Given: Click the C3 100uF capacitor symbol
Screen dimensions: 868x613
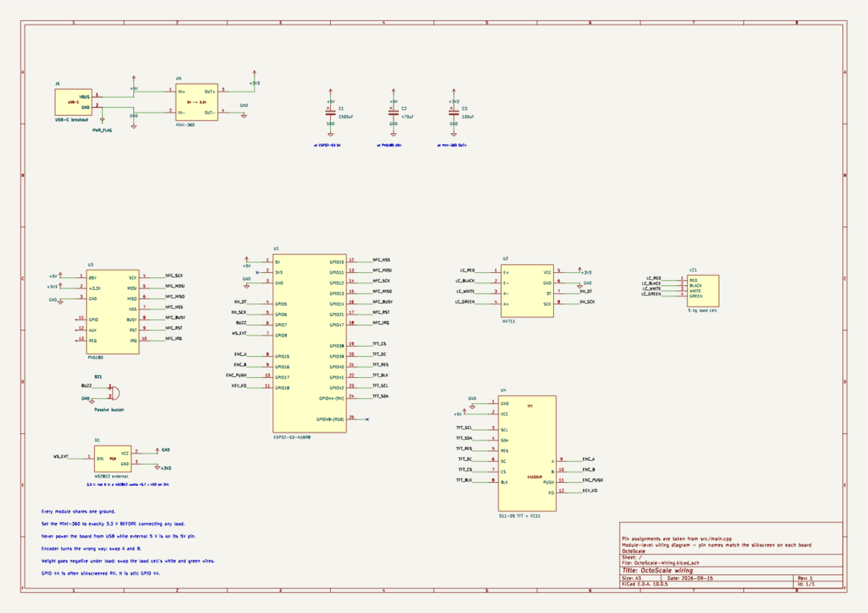Looking at the screenshot, I should click(454, 112).
